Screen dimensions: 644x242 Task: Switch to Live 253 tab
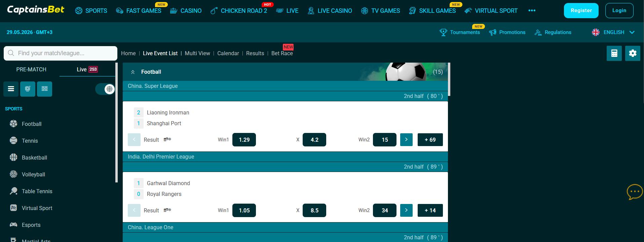(87, 69)
